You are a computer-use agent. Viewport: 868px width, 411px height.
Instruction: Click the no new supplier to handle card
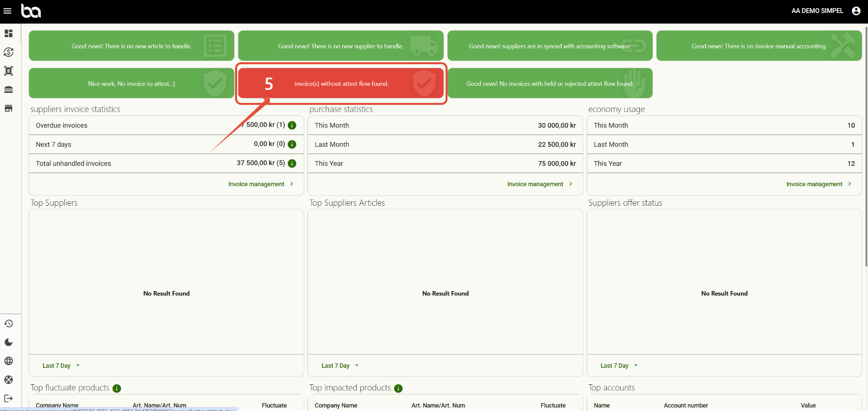[341, 46]
